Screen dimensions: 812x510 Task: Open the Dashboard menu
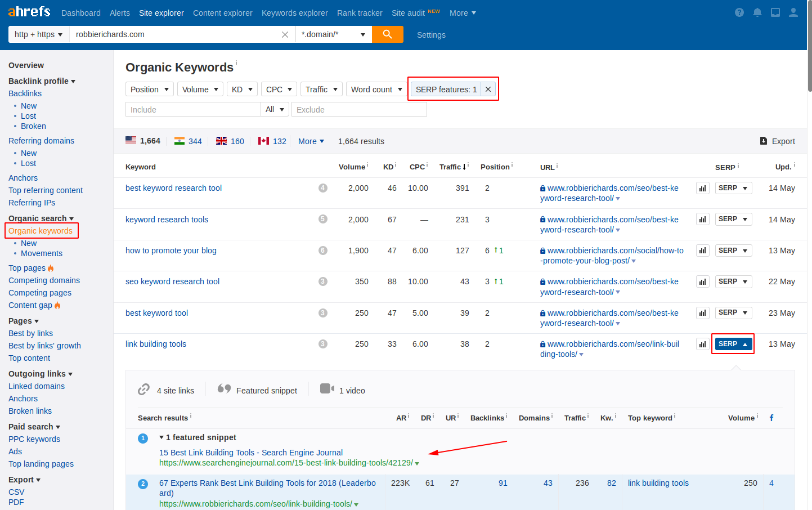tap(81, 13)
